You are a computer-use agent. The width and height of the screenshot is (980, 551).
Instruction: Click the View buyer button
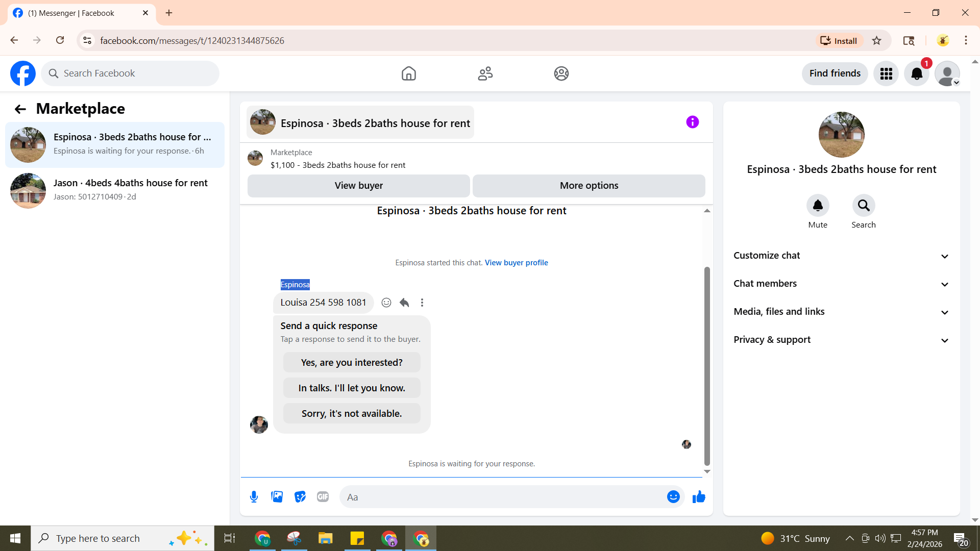(x=358, y=186)
